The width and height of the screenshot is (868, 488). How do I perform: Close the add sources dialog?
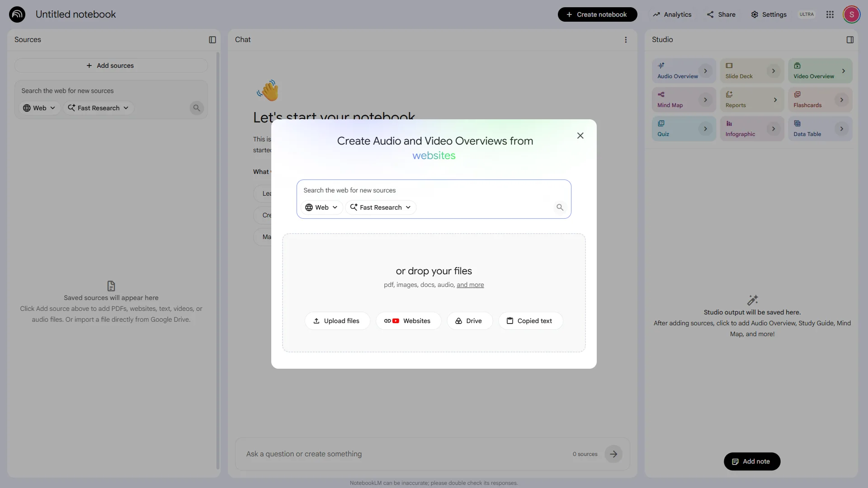click(x=580, y=136)
